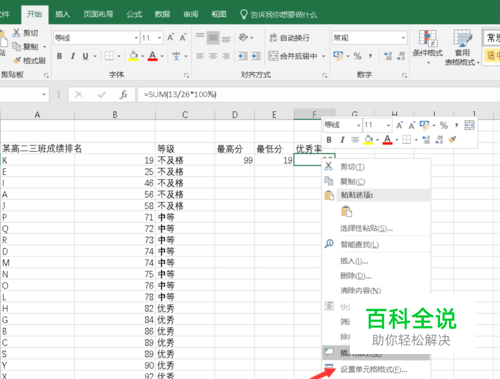Open the 公式 (Formulas) tab
The height and width of the screenshot is (379, 500).
coord(134,14)
